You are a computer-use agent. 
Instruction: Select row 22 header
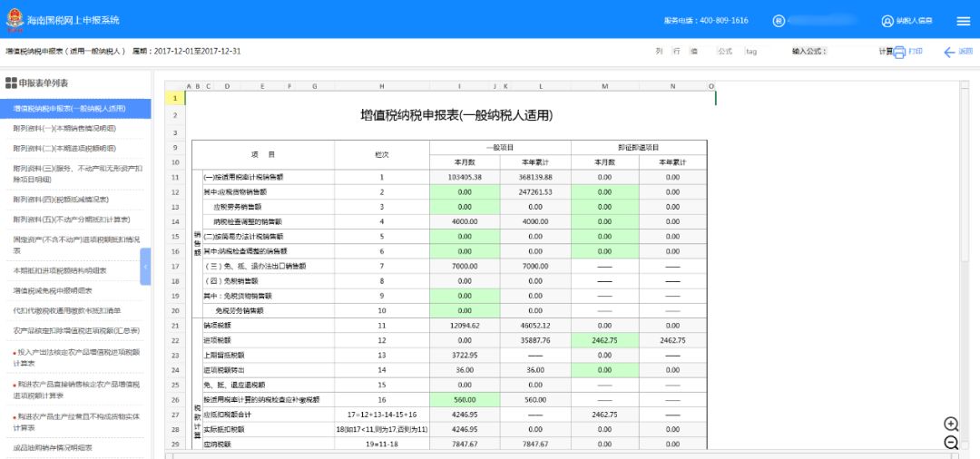[x=175, y=340]
